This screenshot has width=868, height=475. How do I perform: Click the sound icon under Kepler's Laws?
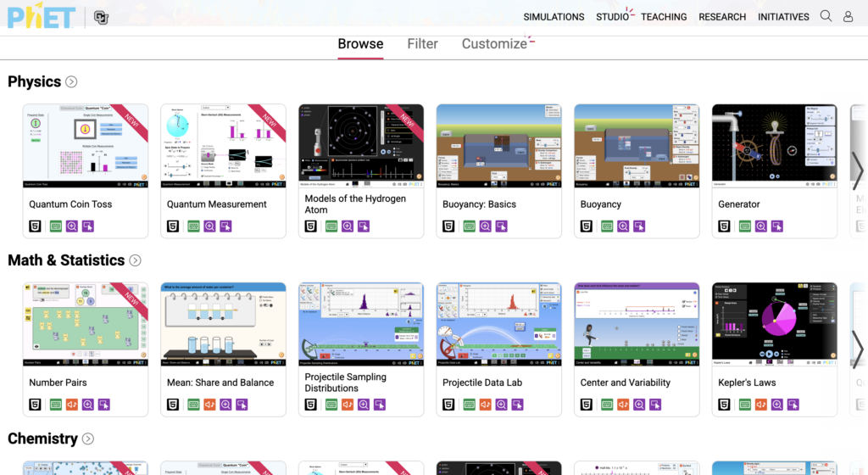click(x=761, y=405)
